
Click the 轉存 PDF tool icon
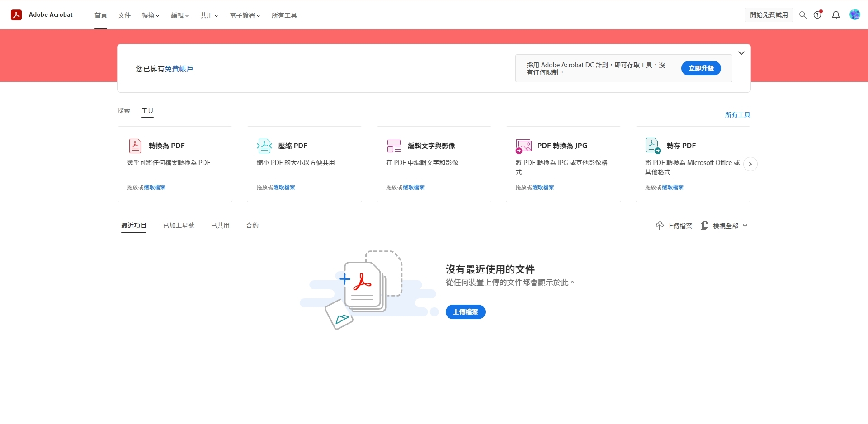tap(653, 146)
